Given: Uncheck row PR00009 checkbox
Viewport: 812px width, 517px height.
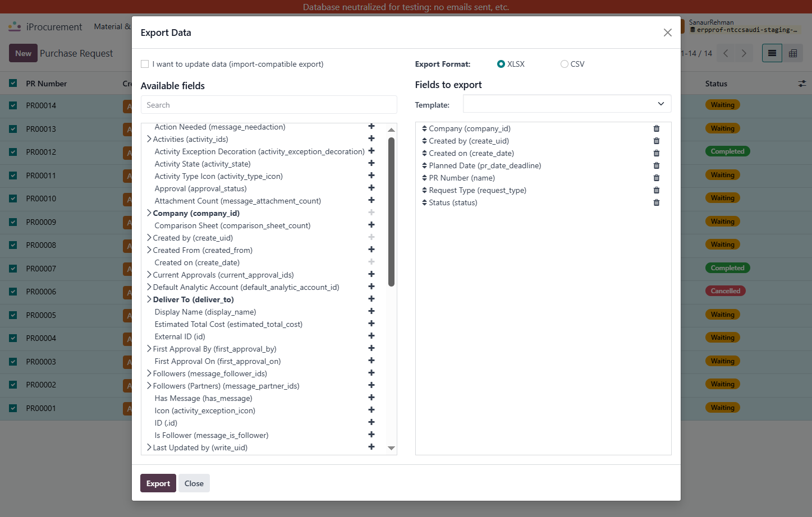Looking at the screenshot, I should pos(13,222).
